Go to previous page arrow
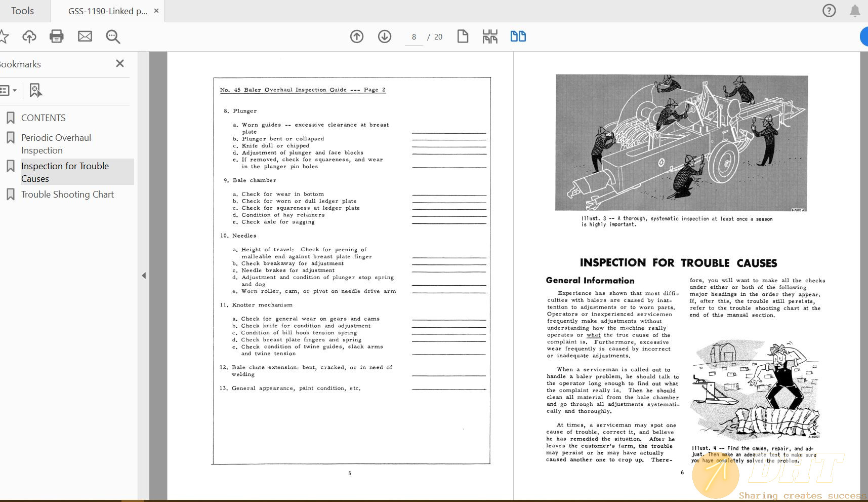This screenshot has width=868, height=502. point(357,36)
